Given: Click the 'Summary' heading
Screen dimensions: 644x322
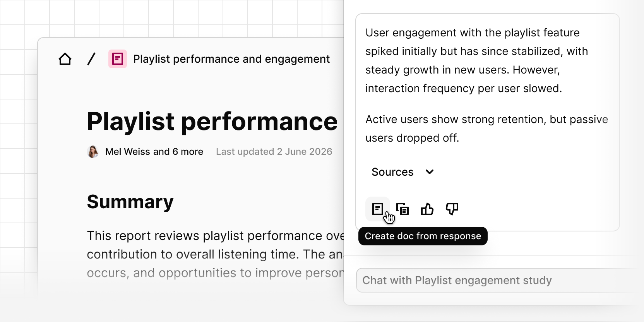Looking at the screenshot, I should (x=130, y=202).
